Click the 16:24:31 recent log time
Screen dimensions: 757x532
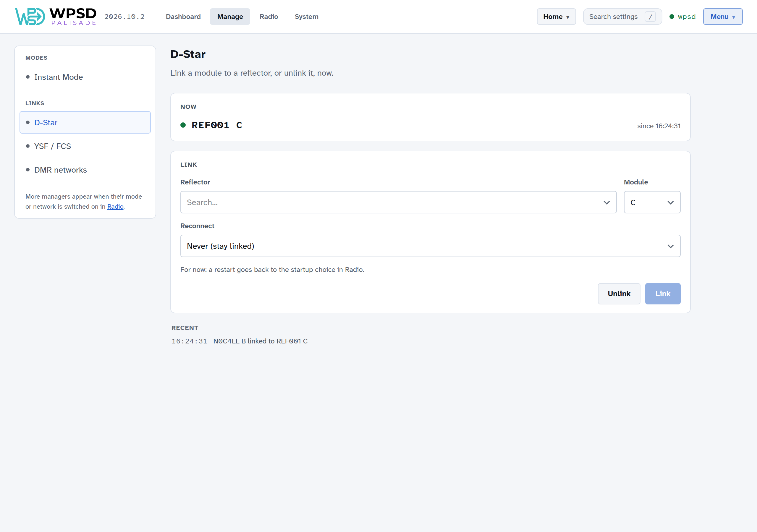[x=189, y=341]
